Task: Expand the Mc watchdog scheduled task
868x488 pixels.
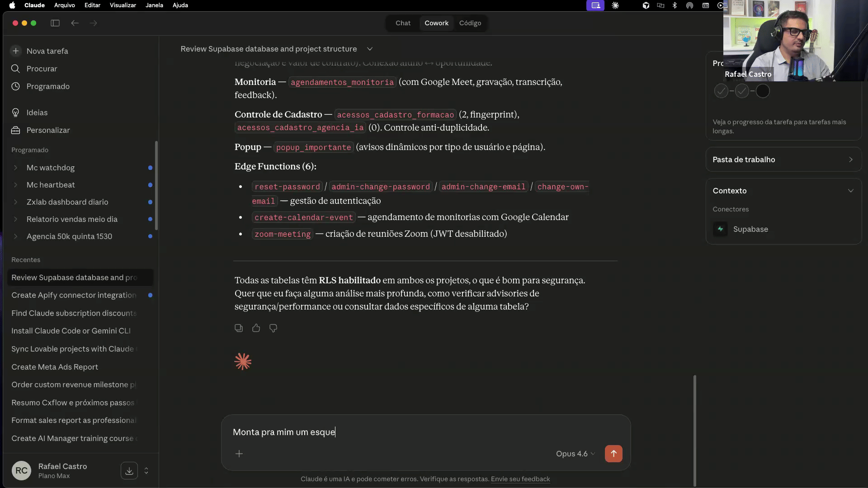Action: pos(15,168)
